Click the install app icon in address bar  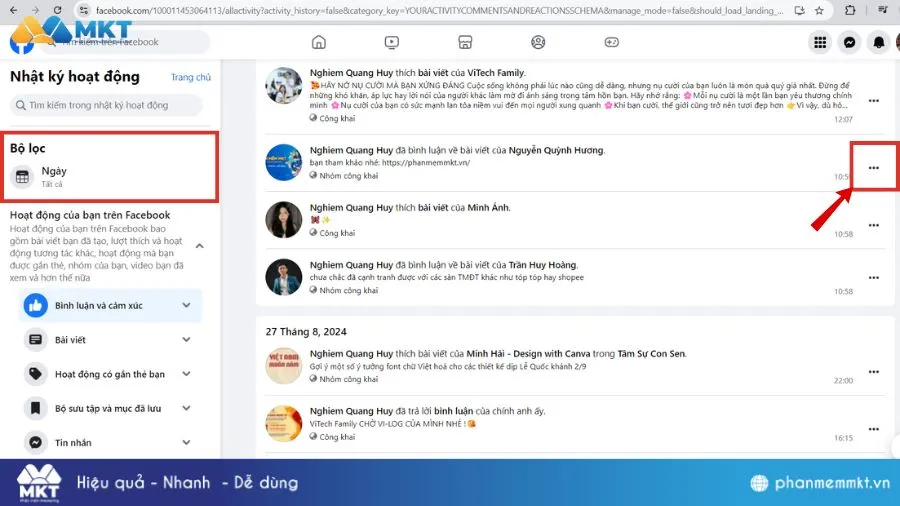click(799, 10)
